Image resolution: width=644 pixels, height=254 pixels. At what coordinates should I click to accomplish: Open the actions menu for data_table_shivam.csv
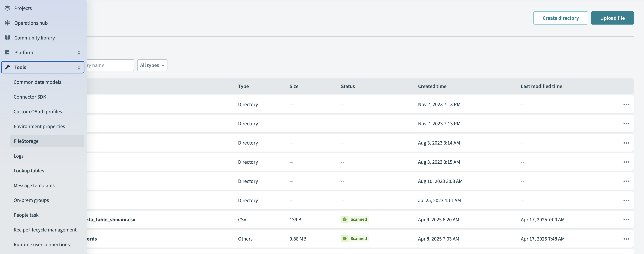click(626, 219)
